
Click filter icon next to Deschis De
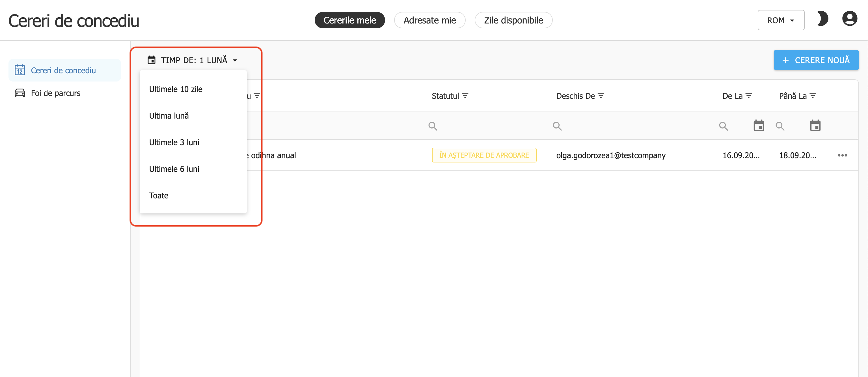(601, 96)
